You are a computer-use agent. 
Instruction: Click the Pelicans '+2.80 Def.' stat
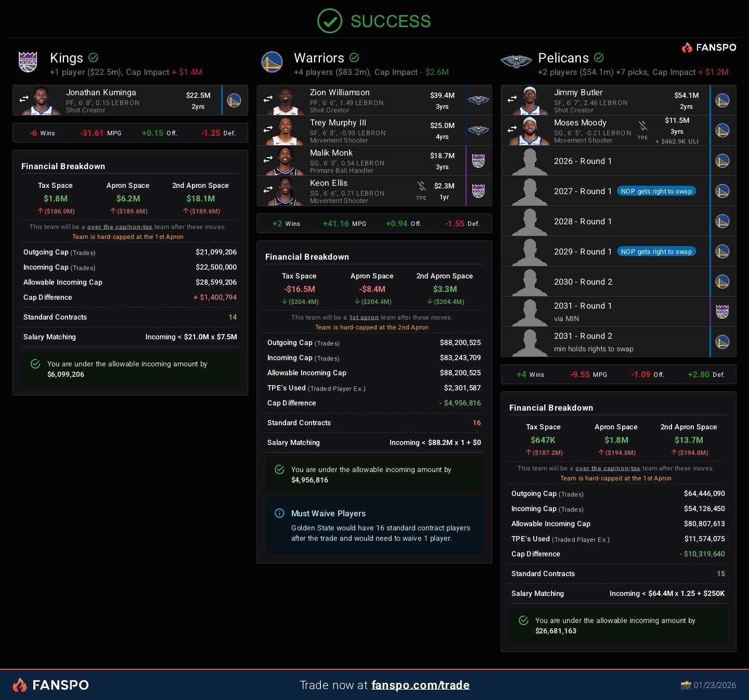click(x=706, y=374)
